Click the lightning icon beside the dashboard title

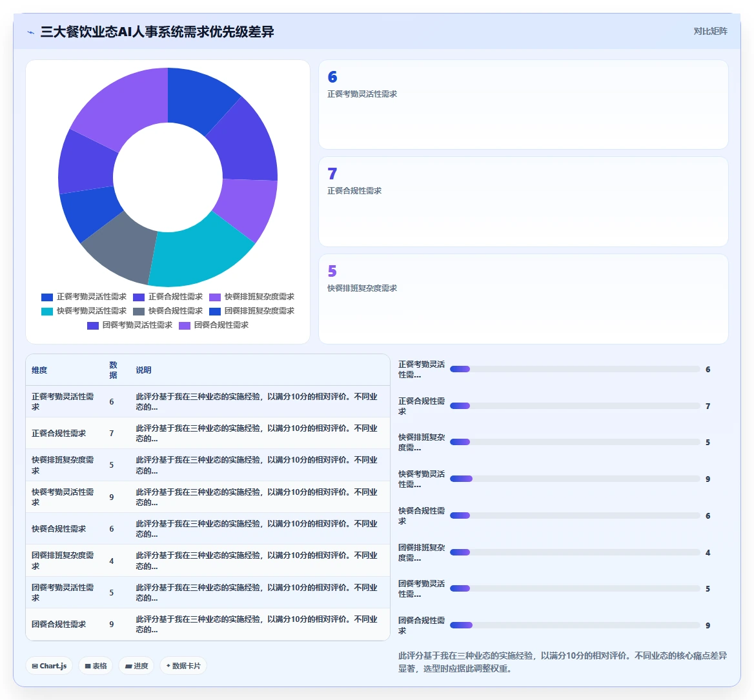[31, 32]
